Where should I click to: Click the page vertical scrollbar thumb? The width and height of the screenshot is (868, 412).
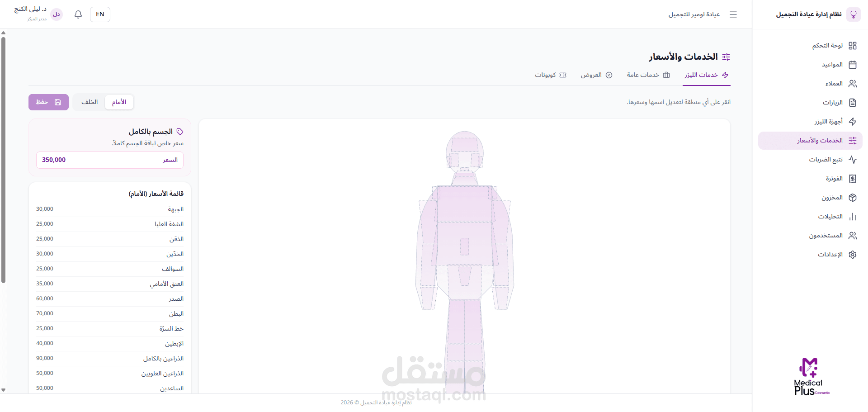click(3, 160)
